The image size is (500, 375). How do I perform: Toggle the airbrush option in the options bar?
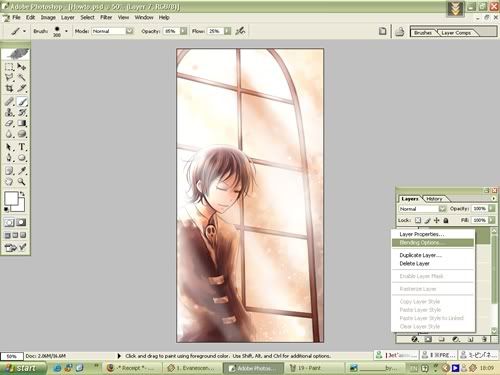(x=240, y=31)
